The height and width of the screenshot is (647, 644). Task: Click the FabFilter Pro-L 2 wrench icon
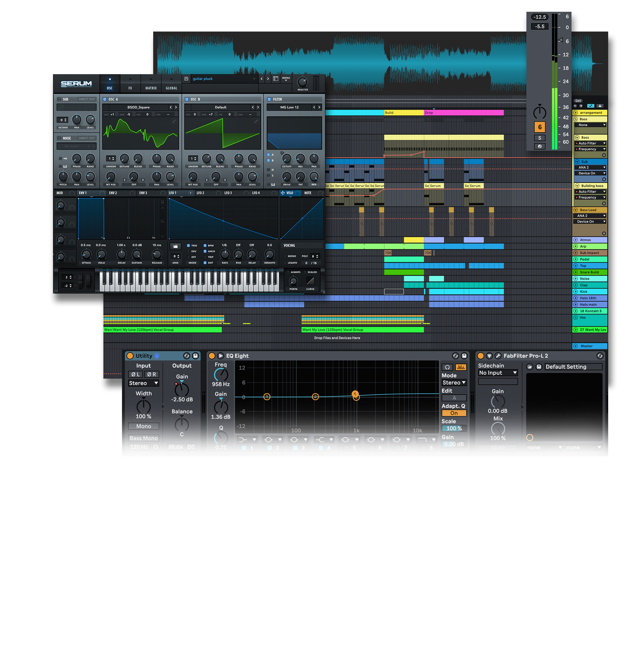(x=498, y=356)
